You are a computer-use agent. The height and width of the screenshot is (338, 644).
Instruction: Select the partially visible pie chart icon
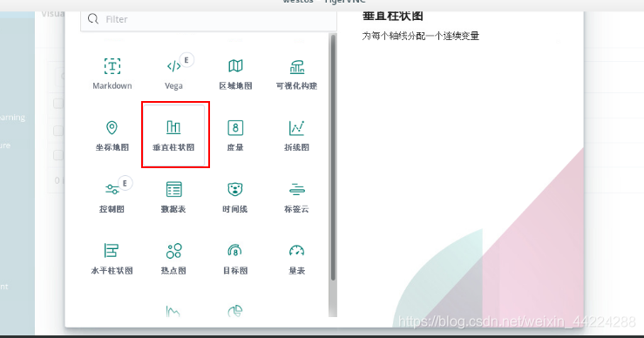click(x=235, y=311)
